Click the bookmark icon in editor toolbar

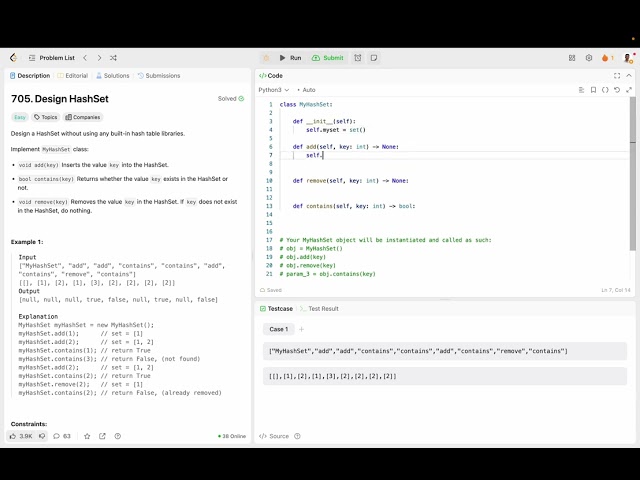593,90
